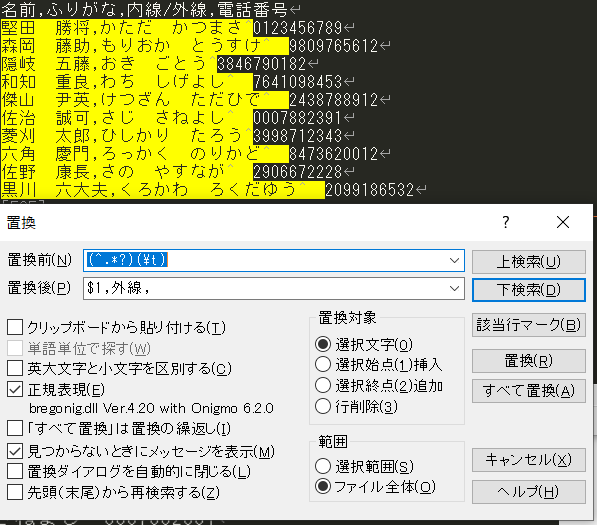Click the header line 名前,ふりがな,内線/外線,電話番号
Screen dimensions: 597x525
point(145,10)
